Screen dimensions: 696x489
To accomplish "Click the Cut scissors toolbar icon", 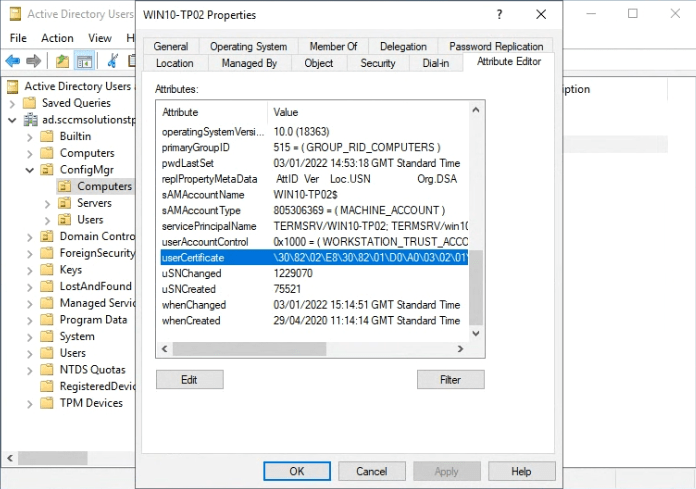I will (x=113, y=62).
